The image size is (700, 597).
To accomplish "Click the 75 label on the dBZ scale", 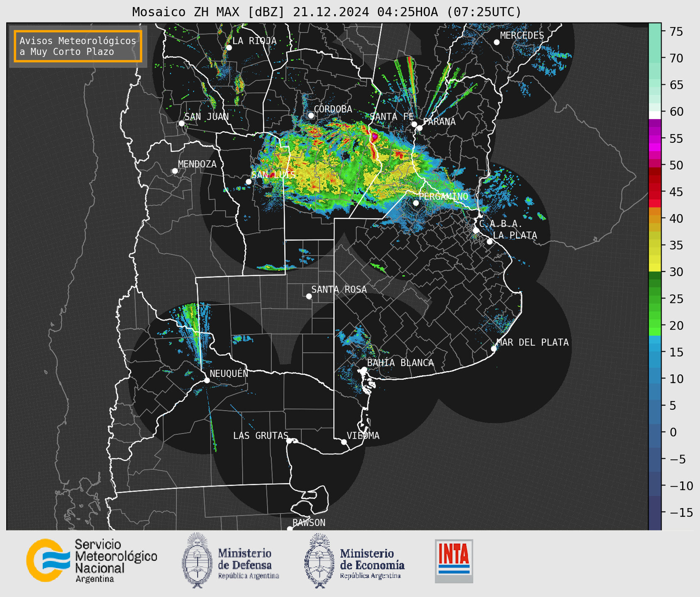I will pyautogui.click(x=676, y=32).
